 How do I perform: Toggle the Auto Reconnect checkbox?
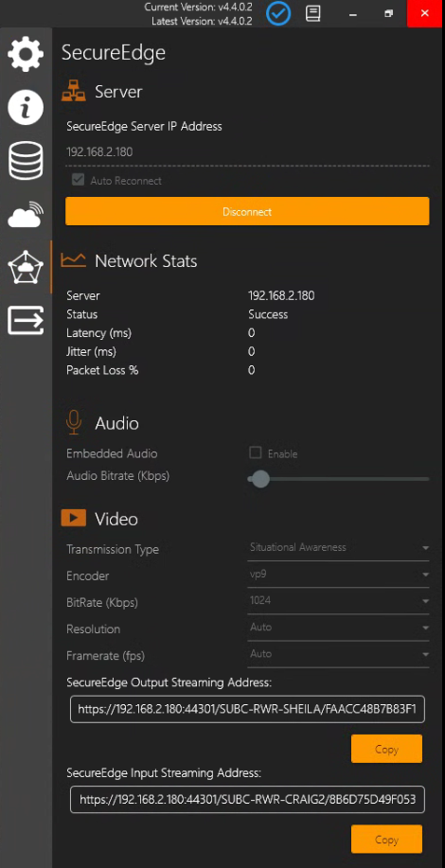(78, 180)
